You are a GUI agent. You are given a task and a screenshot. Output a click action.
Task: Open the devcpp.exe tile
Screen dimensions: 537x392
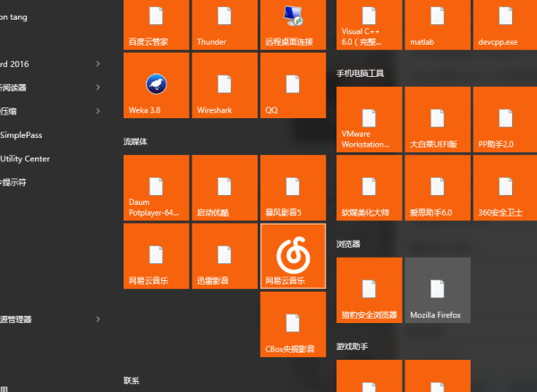pyautogui.click(x=505, y=25)
